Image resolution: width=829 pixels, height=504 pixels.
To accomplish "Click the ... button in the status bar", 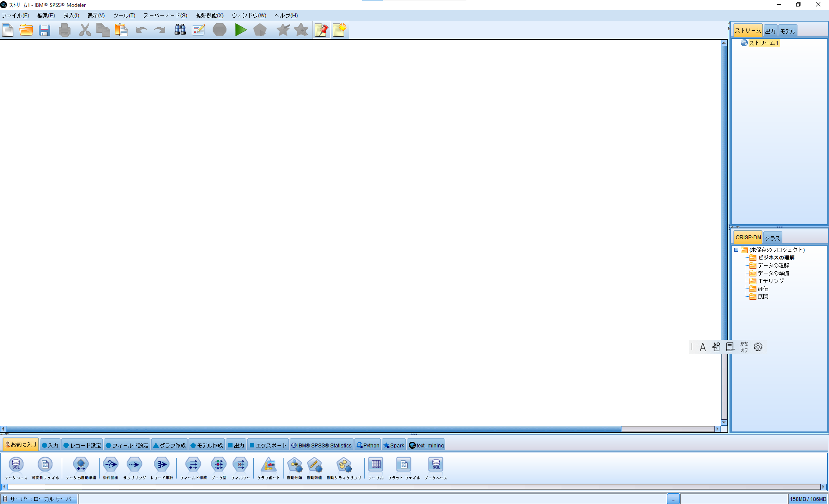I will [x=673, y=499].
